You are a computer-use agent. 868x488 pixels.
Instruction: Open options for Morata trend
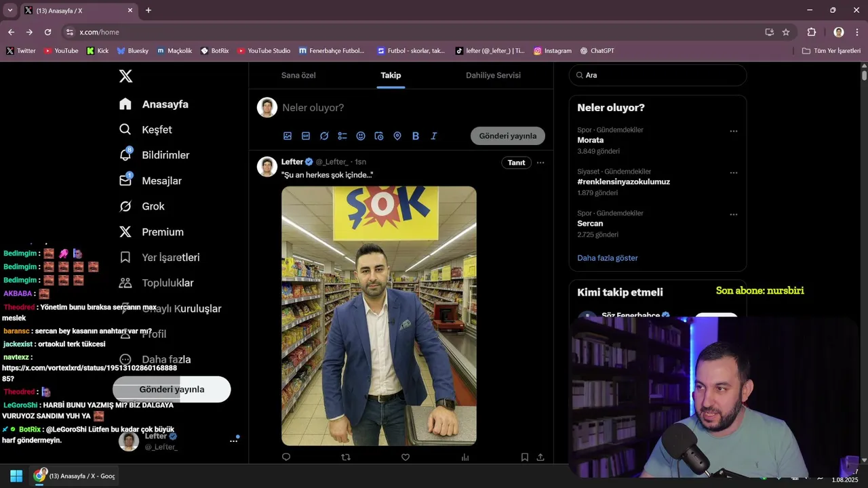point(733,131)
